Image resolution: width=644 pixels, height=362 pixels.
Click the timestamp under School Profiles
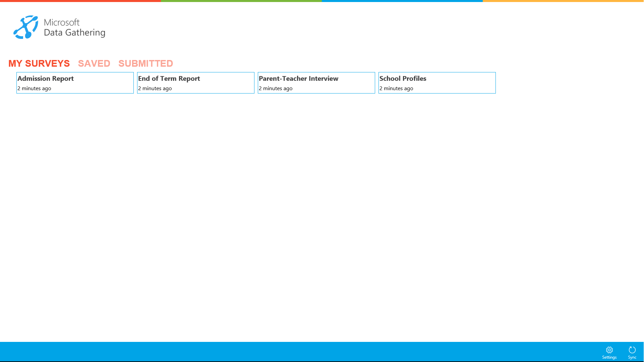(396, 88)
